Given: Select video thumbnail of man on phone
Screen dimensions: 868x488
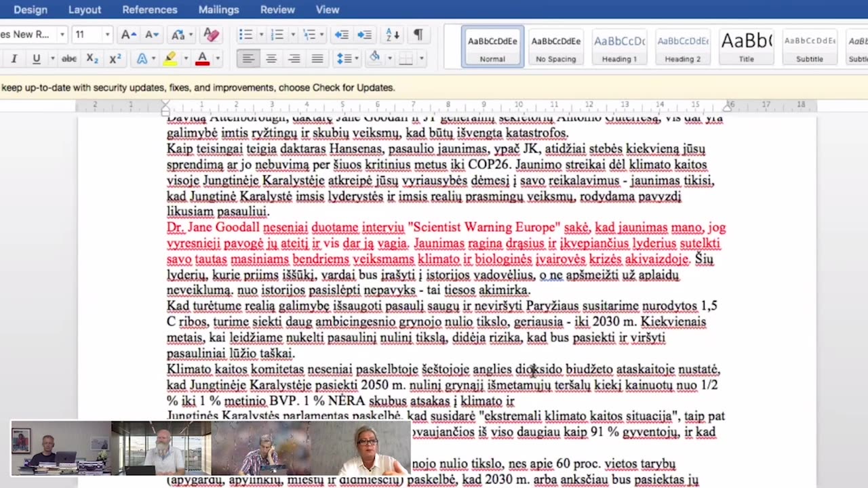Looking at the screenshot, I should pos(260,448).
